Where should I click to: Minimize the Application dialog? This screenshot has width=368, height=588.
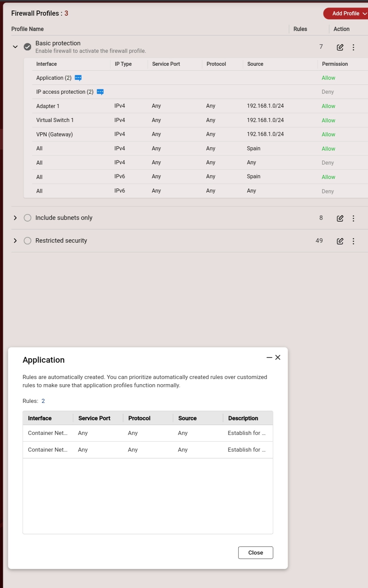pyautogui.click(x=269, y=358)
